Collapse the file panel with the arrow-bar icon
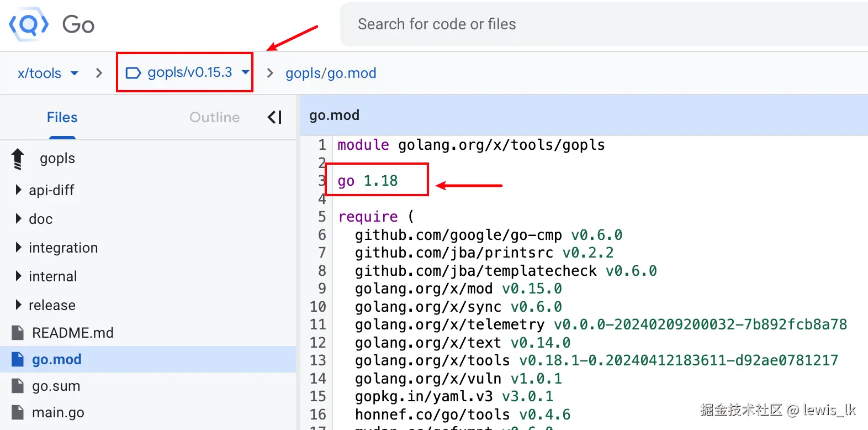868x430 pixels. [x=275, y=117]
